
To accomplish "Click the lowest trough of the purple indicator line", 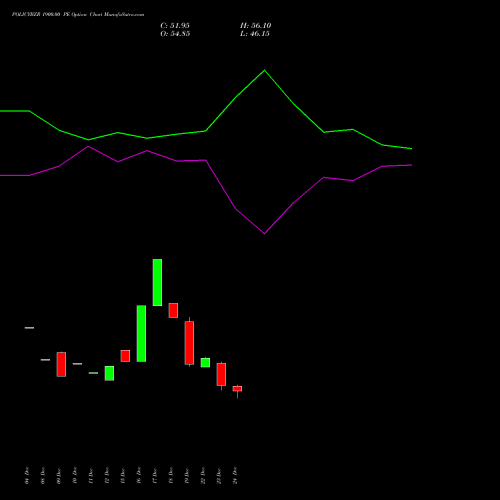I will (265, 233).
